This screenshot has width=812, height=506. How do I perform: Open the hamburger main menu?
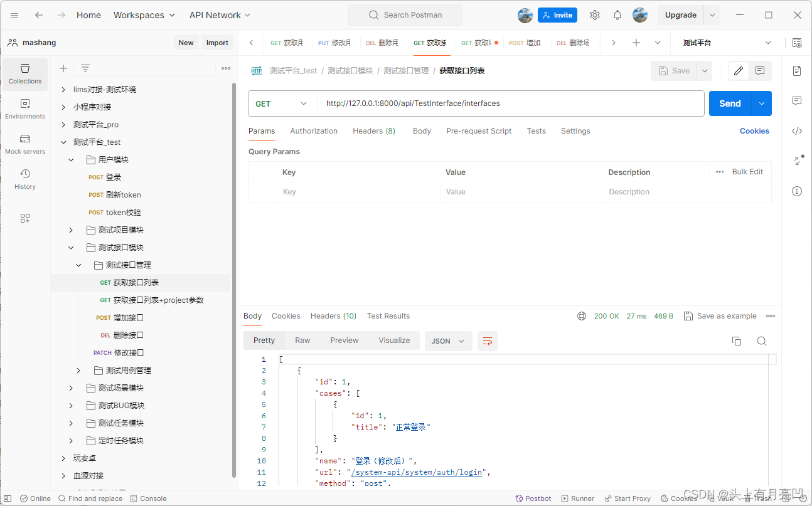(14, 15)
